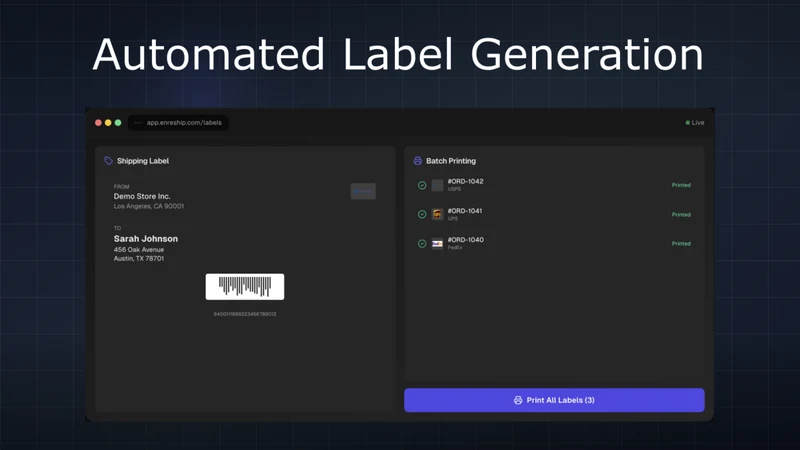Click the Batch Printing printer icon
Image resolution: width=800 pixels, height=450 pixels.
[x=417, y=161]
